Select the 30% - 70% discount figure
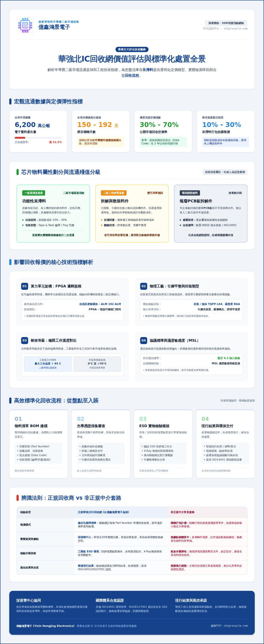Screen dimensions: 264x644 [x=159, y=125]
